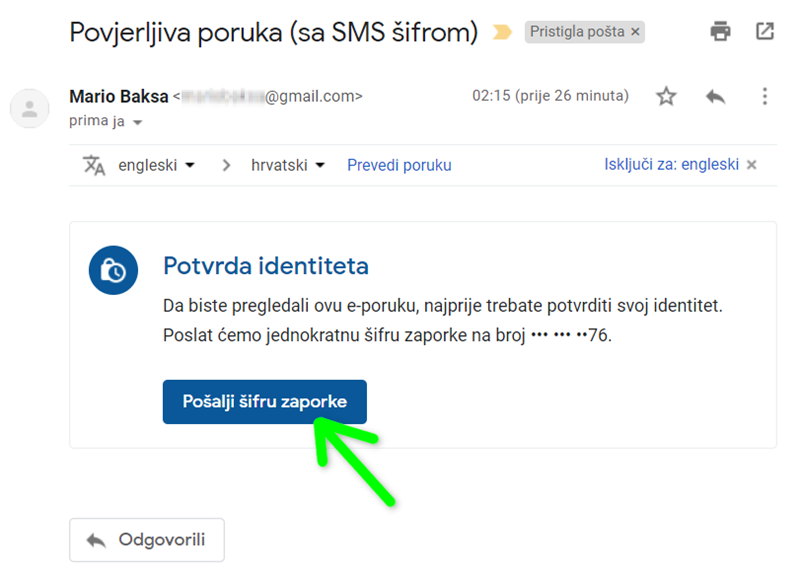Click the sender's avatar picture
This screenshot has width=800, height=578.
pyautogui.click(x=29, y=107)
